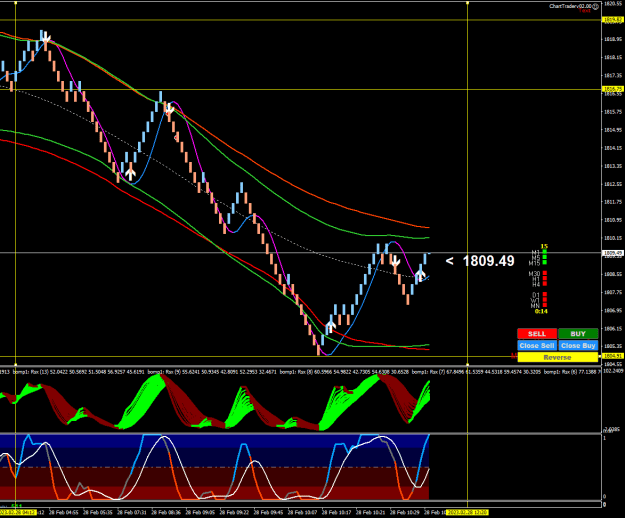625x518 pixels.
Task: Click the Close Sell button
Action: tap(537, 345)
